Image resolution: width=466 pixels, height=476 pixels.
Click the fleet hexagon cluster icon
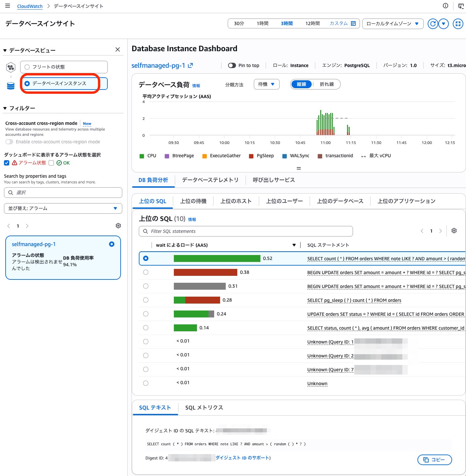point(11,67)
